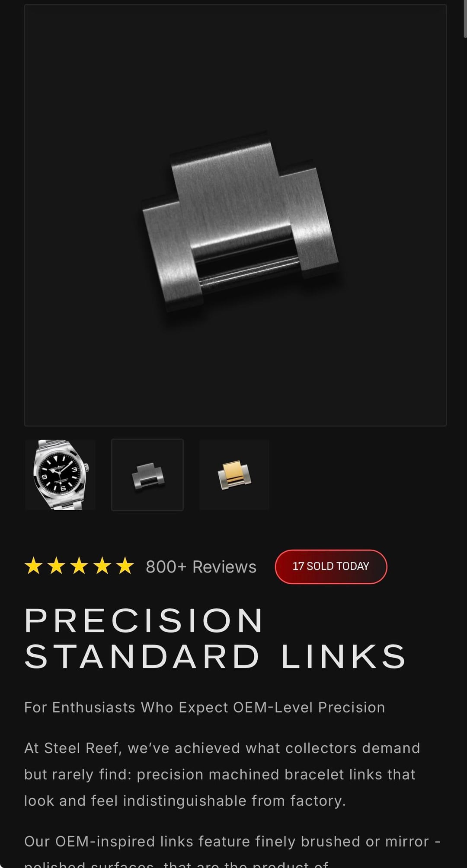Click the red 17 SOLD TODAY badge

click(331, 566)
